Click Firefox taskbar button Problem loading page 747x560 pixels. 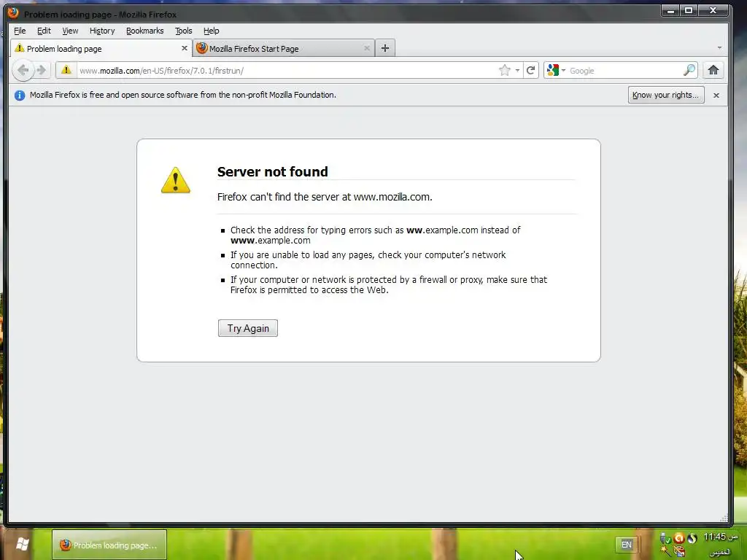tap(109, 545)
